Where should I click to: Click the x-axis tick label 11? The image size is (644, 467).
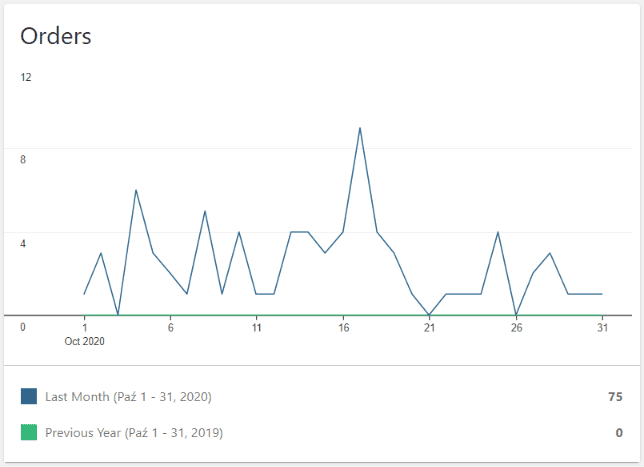point(257,327)
